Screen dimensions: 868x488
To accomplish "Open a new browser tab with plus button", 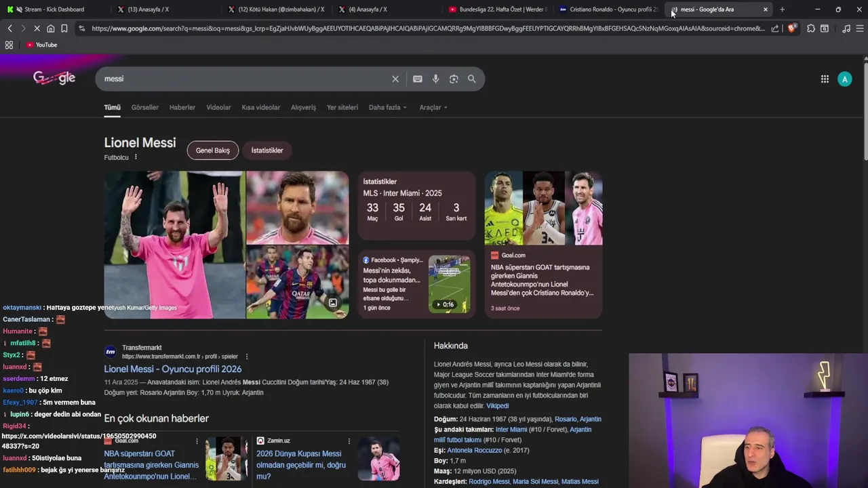I will click(x=782, y=9).
